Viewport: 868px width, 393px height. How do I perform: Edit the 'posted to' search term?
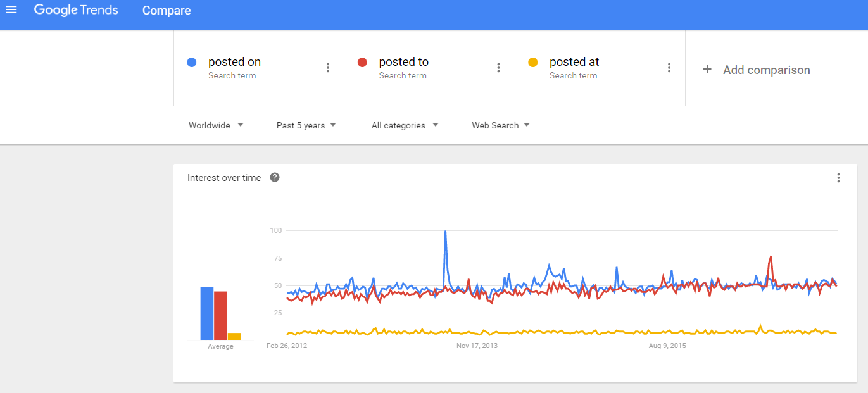403,62
